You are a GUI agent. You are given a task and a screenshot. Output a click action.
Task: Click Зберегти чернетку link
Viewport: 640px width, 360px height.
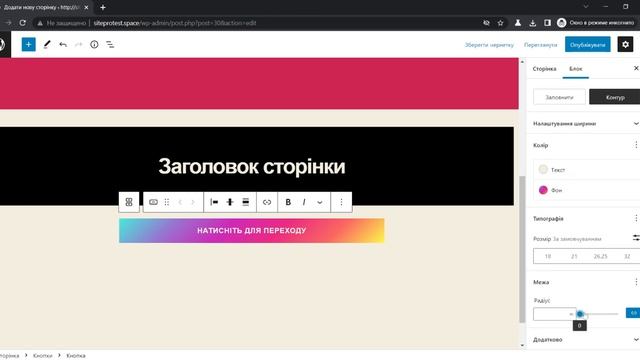point(489,45)
